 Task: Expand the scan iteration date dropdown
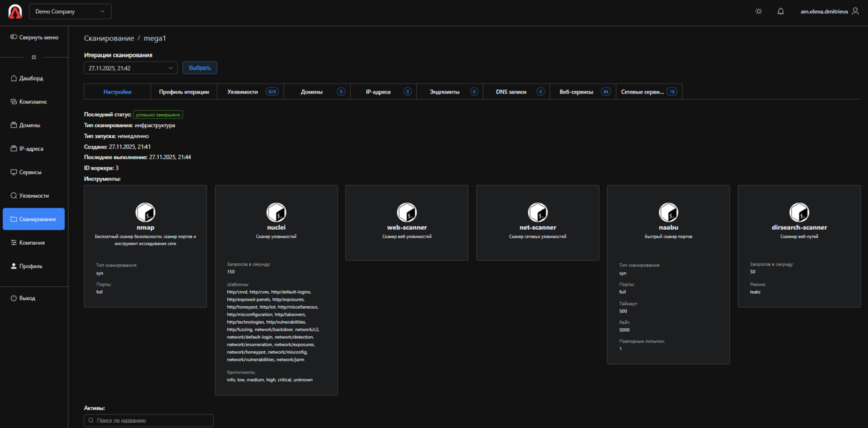131,68
